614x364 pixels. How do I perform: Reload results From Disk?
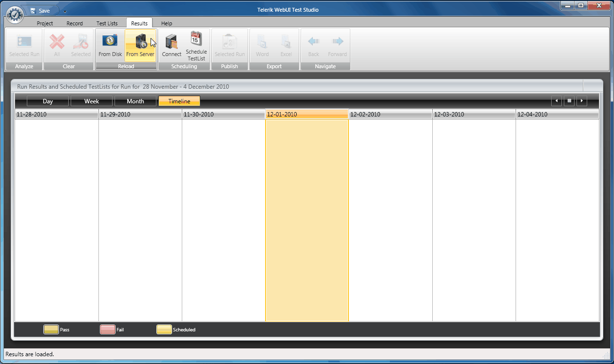[x=110, y=46]
